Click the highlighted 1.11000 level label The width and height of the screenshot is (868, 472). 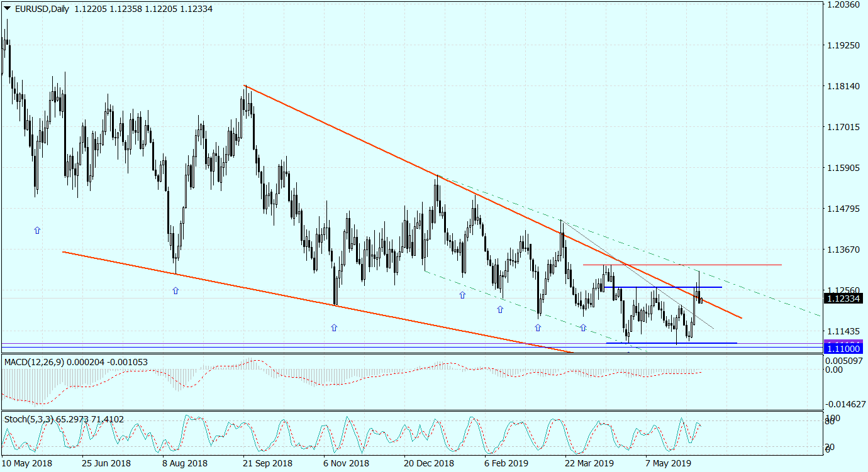tap(843, 348)
